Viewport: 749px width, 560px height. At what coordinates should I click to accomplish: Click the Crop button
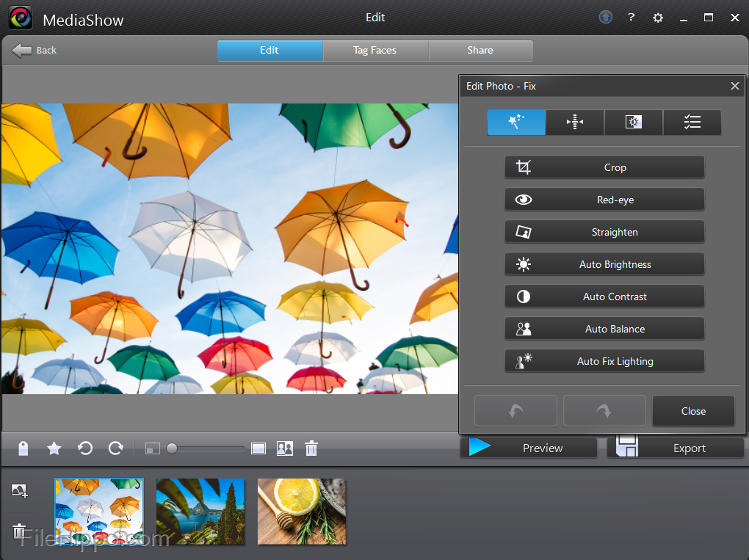pos(604,167)
